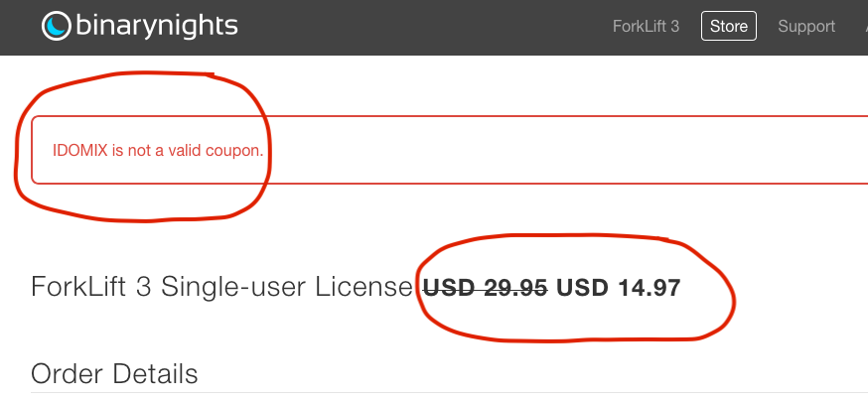Click the discounted USD 14.97 price
The image size is (868, 401).
point(619,288)
